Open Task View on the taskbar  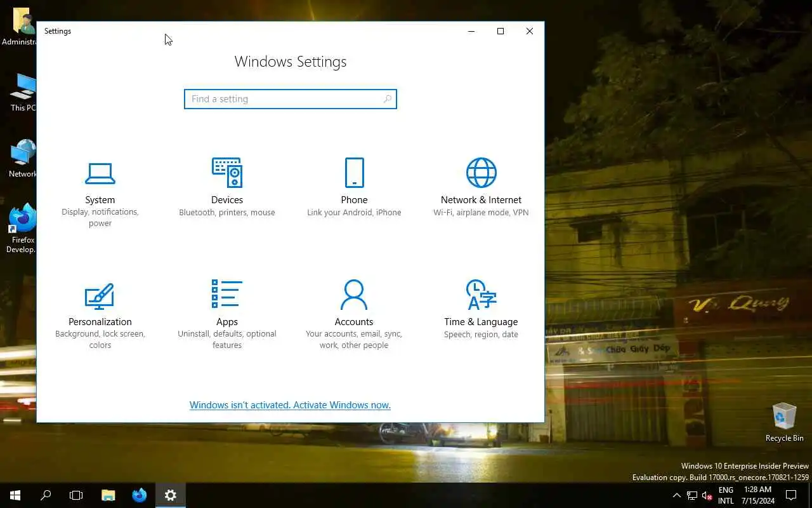pos(76,495)
